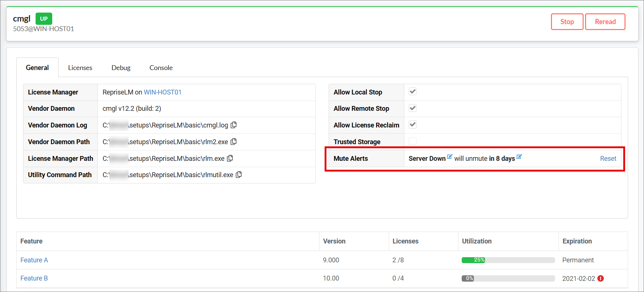Edit the unmute in 8 days duration
The image size is (644, 292).
click(519, 157)
